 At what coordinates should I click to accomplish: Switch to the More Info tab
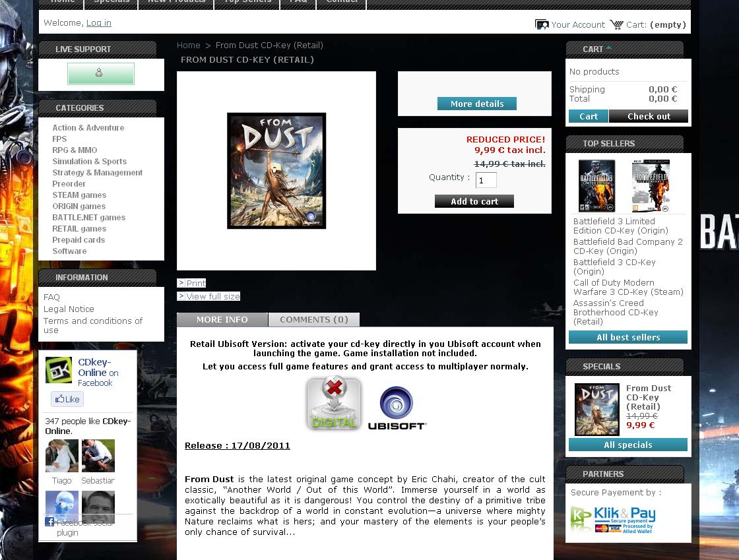[222, 320]
